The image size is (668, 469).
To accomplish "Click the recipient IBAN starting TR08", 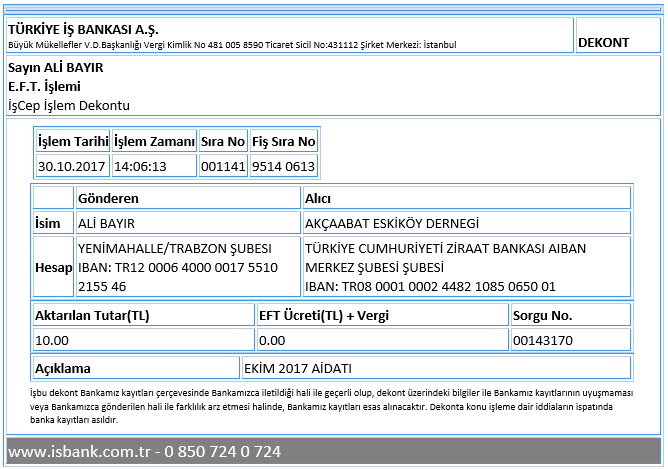I will (430, 286).
